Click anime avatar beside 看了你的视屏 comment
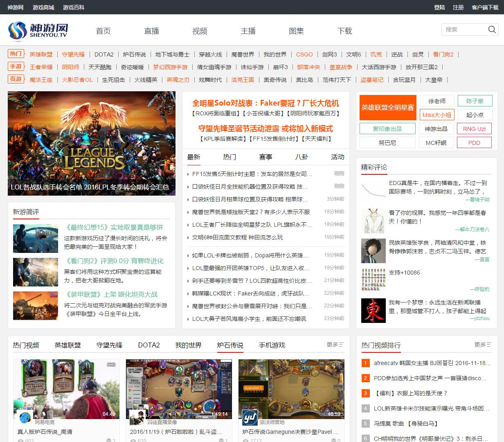Viewport: 504px width, 442px height. 373,221
